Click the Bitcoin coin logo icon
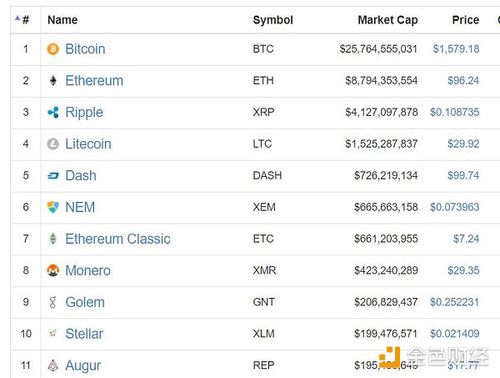Image resolution: width=500 pixels, height=378 pixels. [x=53, y=49]
